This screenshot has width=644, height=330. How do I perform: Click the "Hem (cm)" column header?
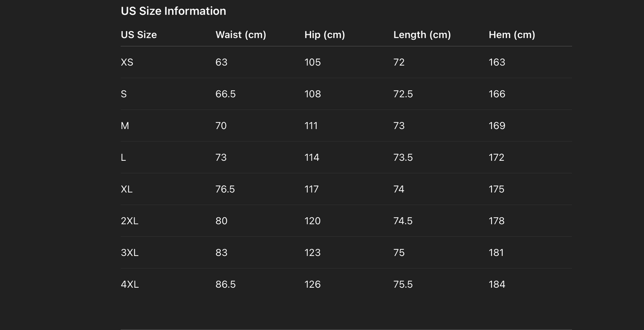[512, 35]
